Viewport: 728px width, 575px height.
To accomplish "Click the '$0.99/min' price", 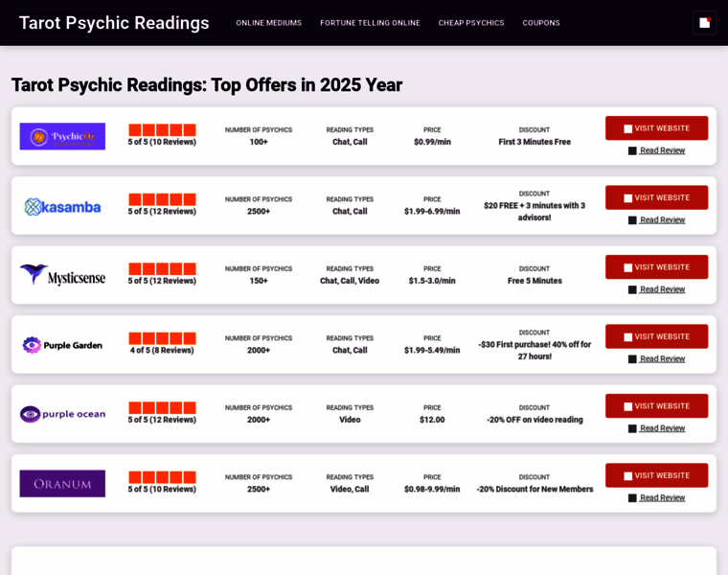I will click(432, 142).
